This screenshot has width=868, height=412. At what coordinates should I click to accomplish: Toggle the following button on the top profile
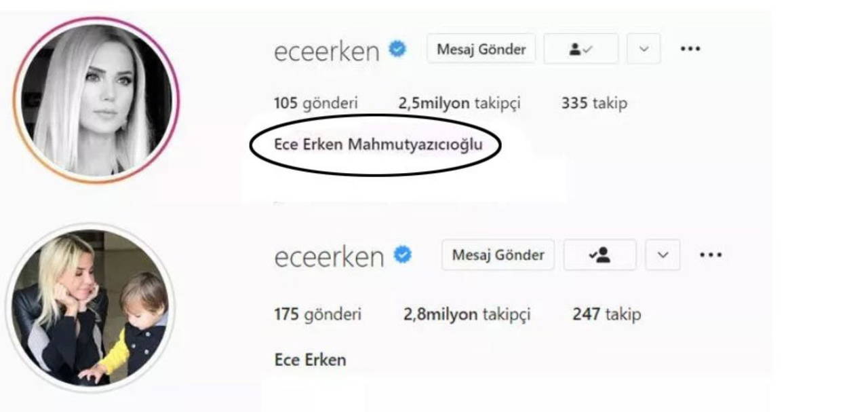click(581, 50)
